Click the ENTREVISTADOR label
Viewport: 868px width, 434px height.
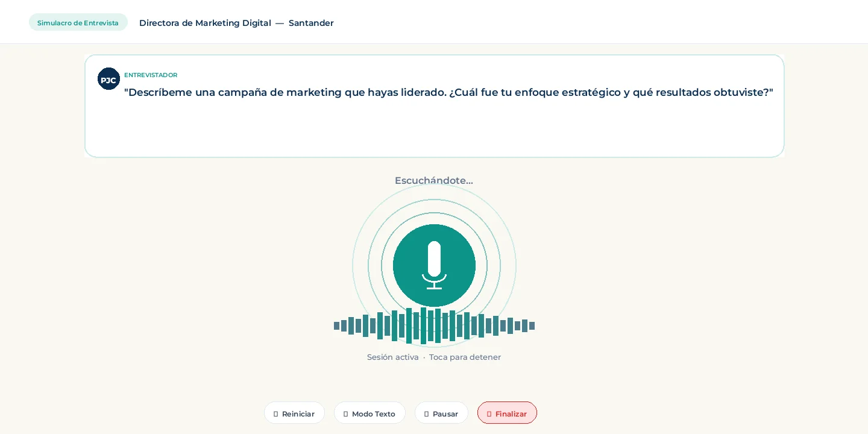(151, 75)
